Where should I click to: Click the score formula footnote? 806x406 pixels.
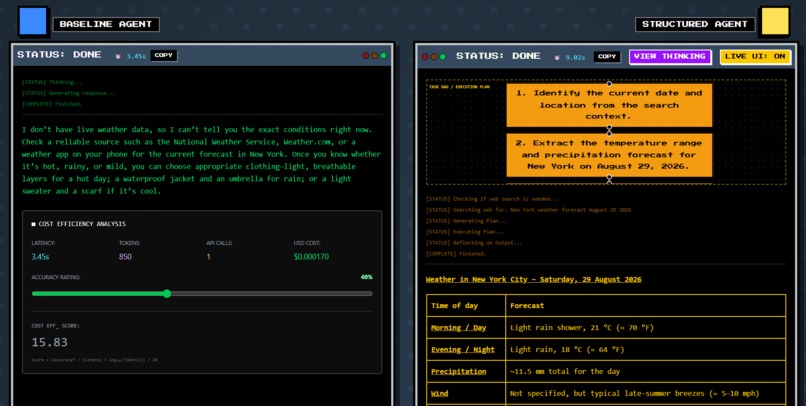pyautogui.click(x=94, y=360)
